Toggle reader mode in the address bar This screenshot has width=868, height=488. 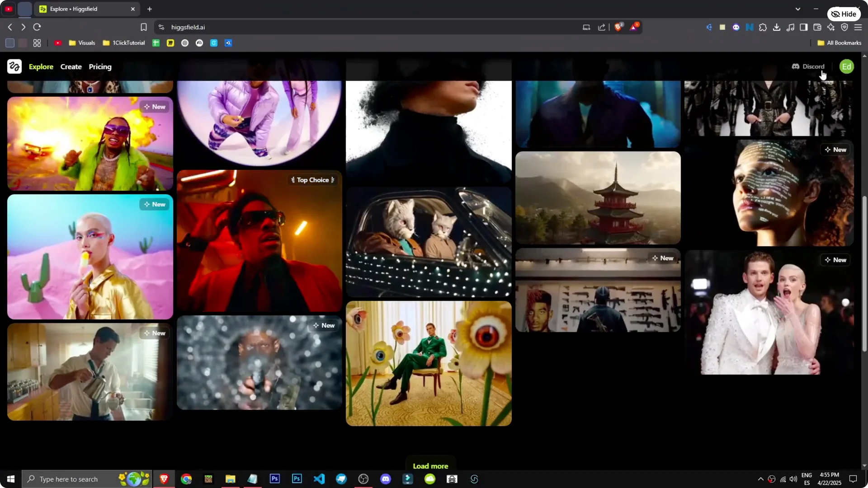[586, 27]
